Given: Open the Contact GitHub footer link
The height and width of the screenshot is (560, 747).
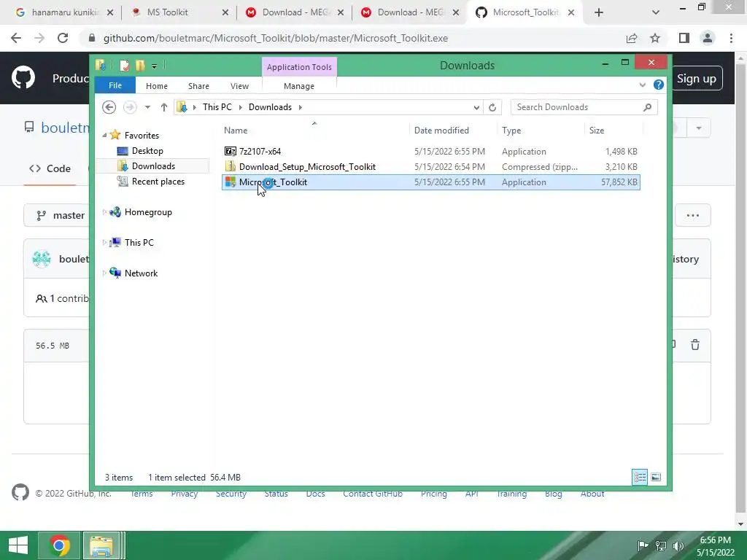Looking at the screenshot, I should 373,494.
